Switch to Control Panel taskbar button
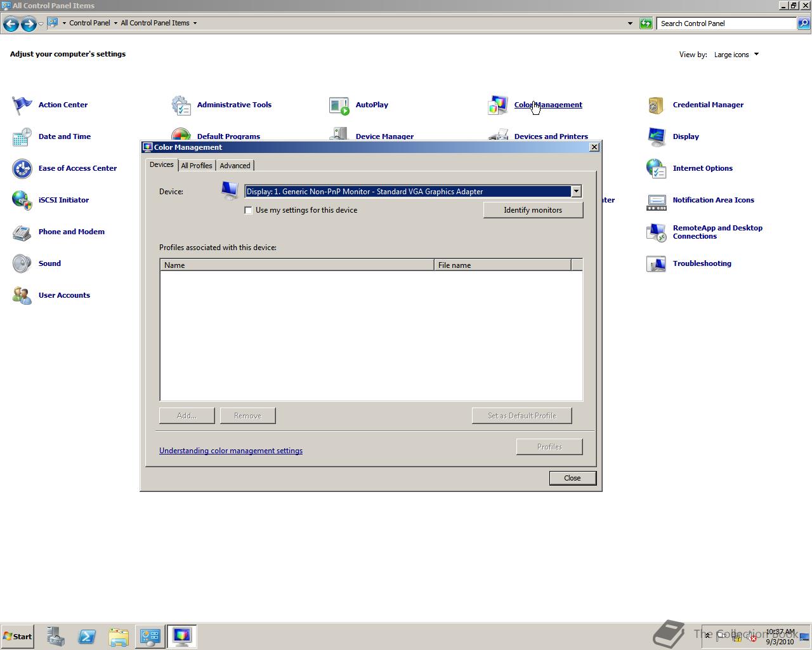This screenshot has width=812, height=650. pos(150,636)
